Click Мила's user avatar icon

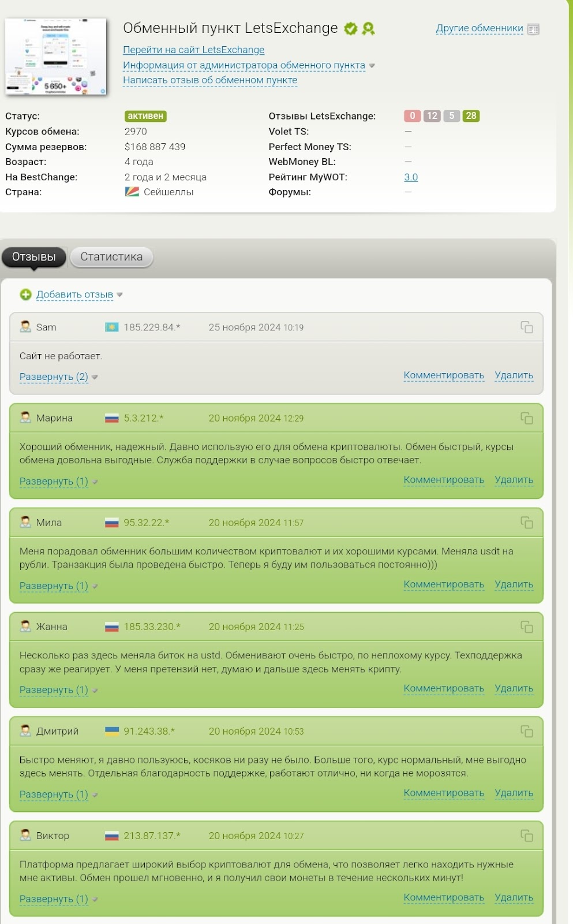click(25, 522)
